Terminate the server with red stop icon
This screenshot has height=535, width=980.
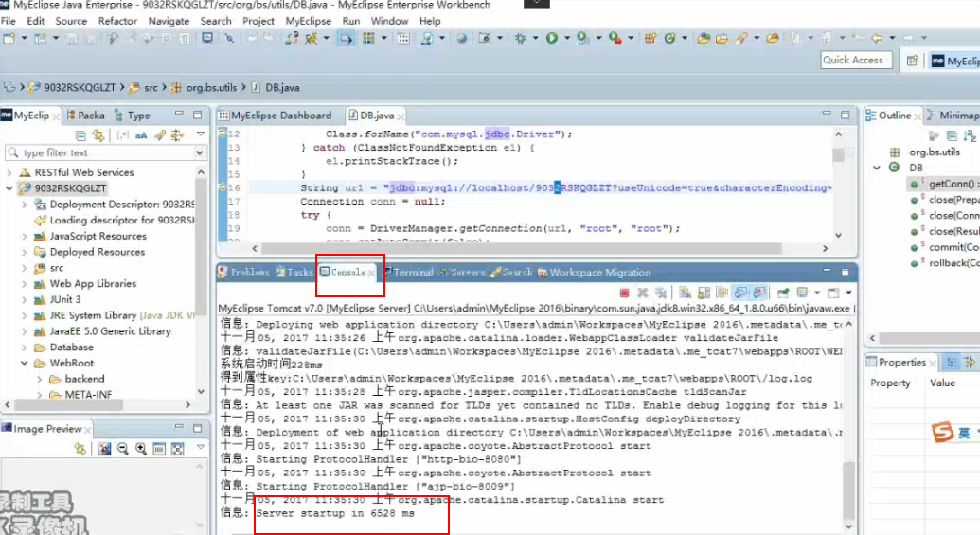point(624,293)
